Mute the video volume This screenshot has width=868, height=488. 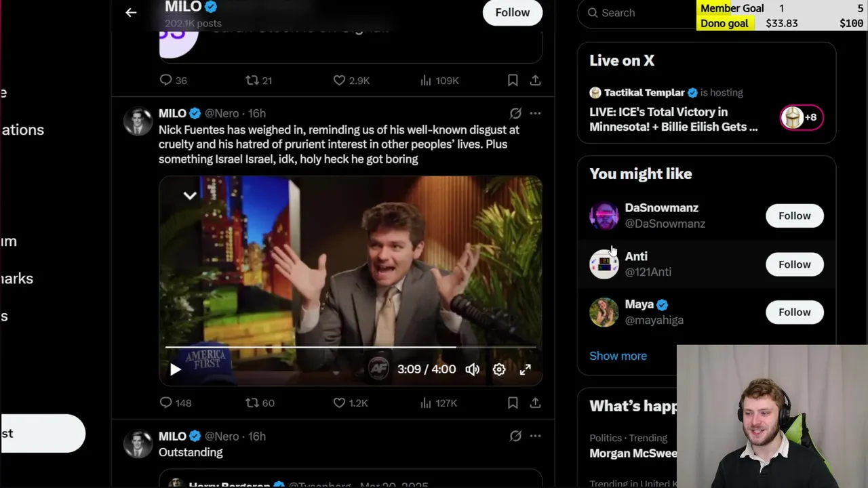tap(473, 369)
